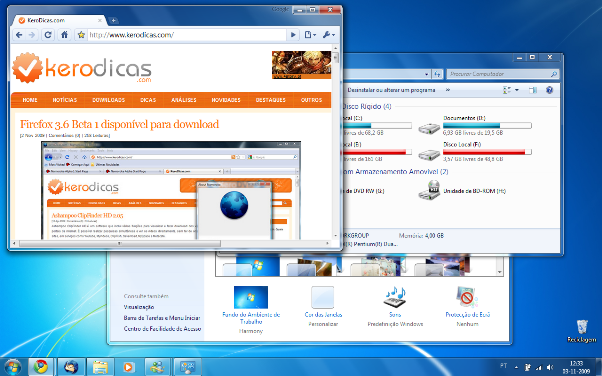Launch Windows Media Player from the taskbar
Image resolution: width=602 pixels, height=376 pixels.
point(129,367)
